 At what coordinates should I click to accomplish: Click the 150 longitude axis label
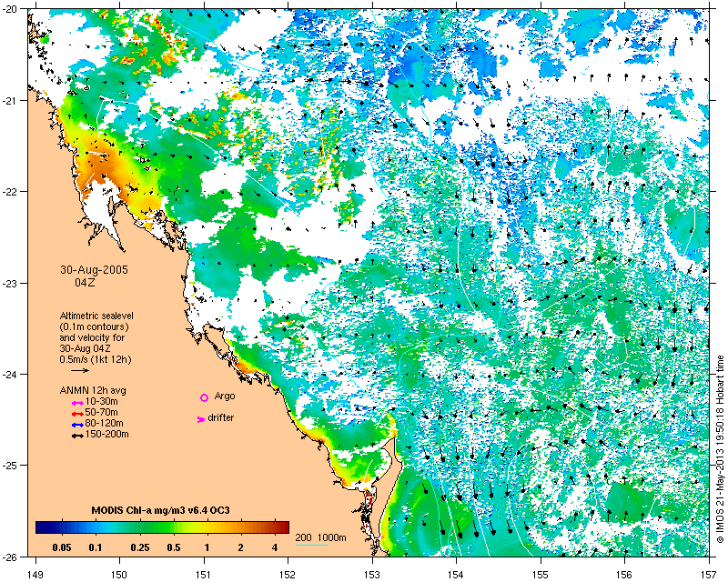tap(119, 575)
